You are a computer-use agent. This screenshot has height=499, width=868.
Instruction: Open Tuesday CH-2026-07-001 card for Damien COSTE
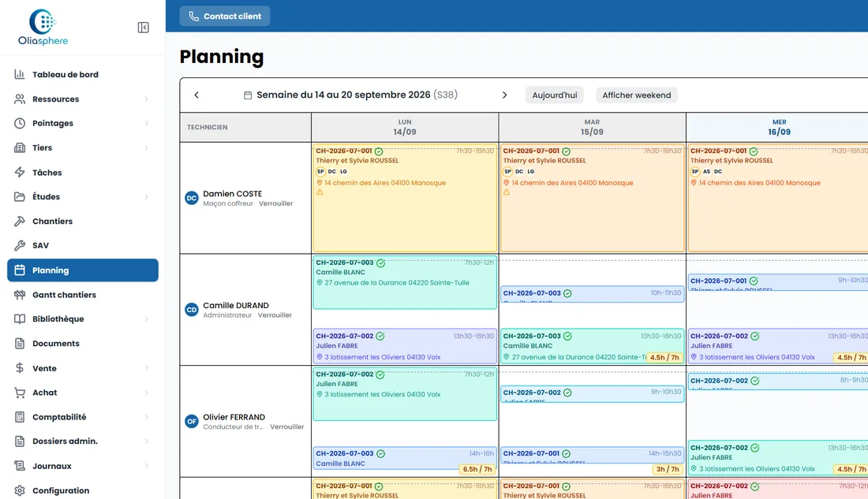[592, 198]
